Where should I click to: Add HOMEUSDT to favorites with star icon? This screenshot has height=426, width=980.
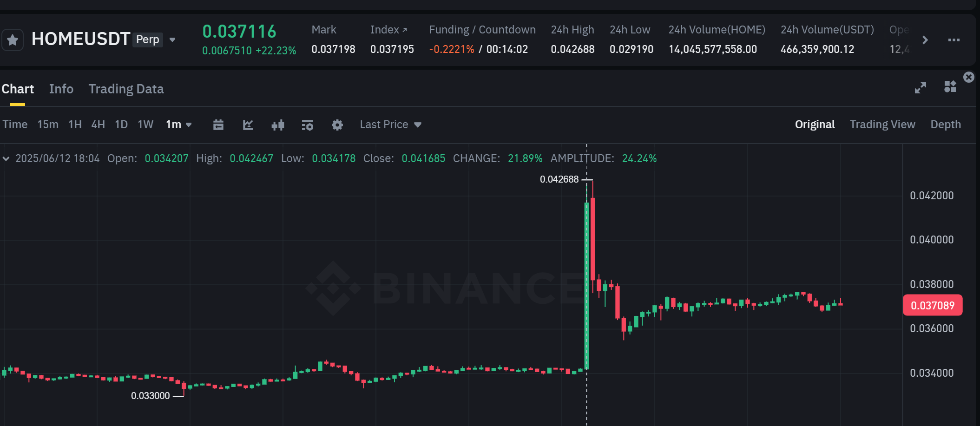click(13, 40)
